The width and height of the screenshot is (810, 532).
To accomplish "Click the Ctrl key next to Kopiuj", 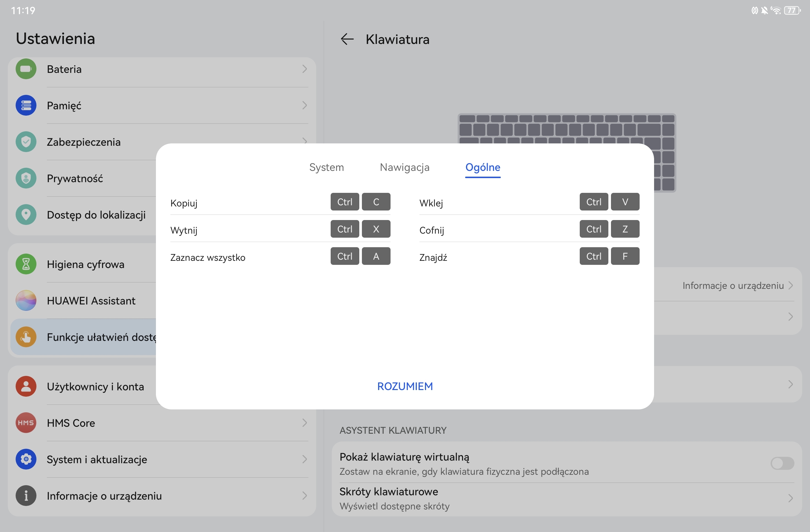I will point(345,202).
